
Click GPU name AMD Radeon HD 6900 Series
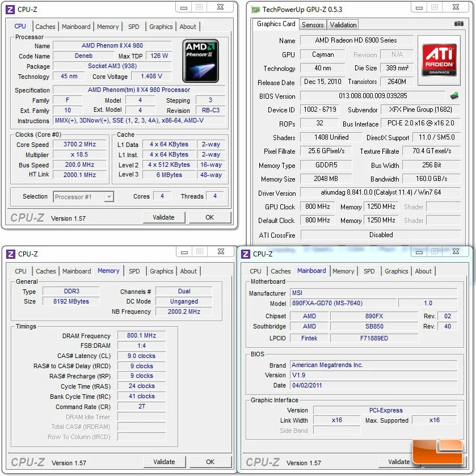(x=356, y=40)
